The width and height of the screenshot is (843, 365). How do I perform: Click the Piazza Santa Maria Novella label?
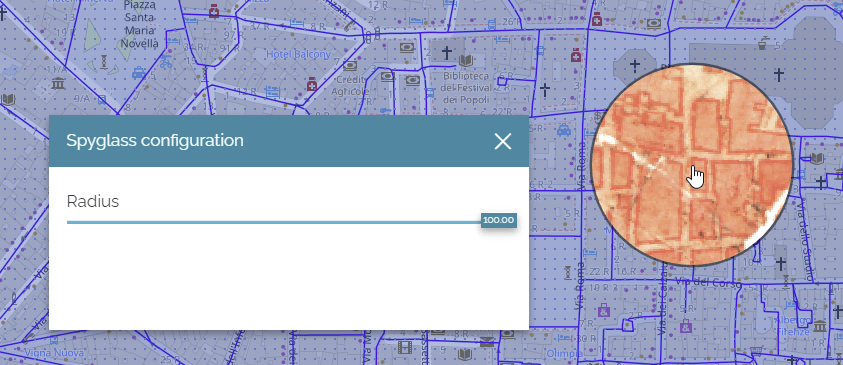pos(140,25)
